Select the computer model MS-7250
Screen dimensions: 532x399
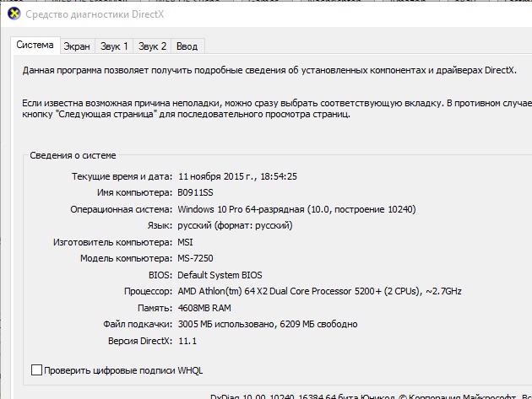[x=195, y=259]
